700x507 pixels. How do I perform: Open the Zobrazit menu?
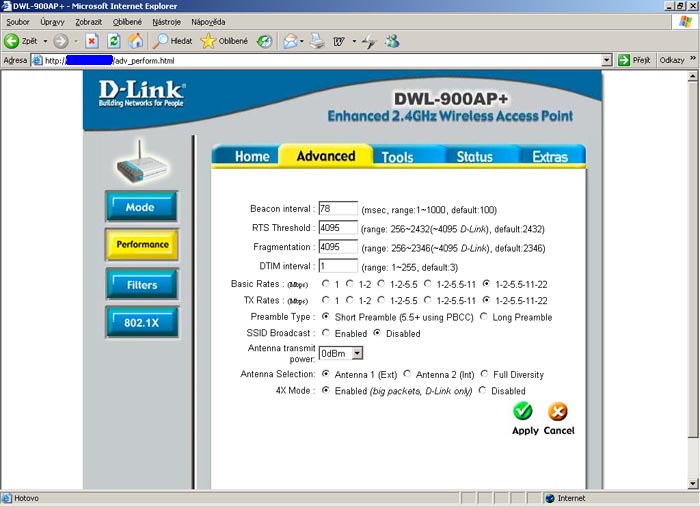tap(88, 22)
